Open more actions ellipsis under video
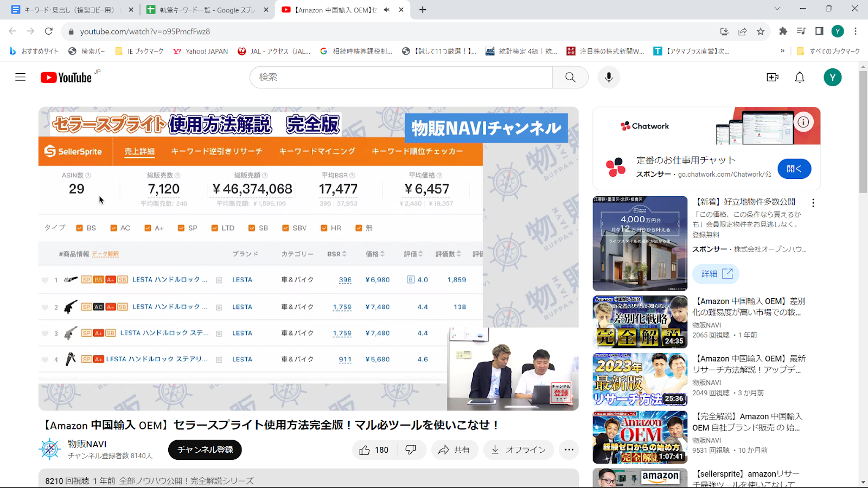This screenshot has height=488, width=868. click(569, 450)
